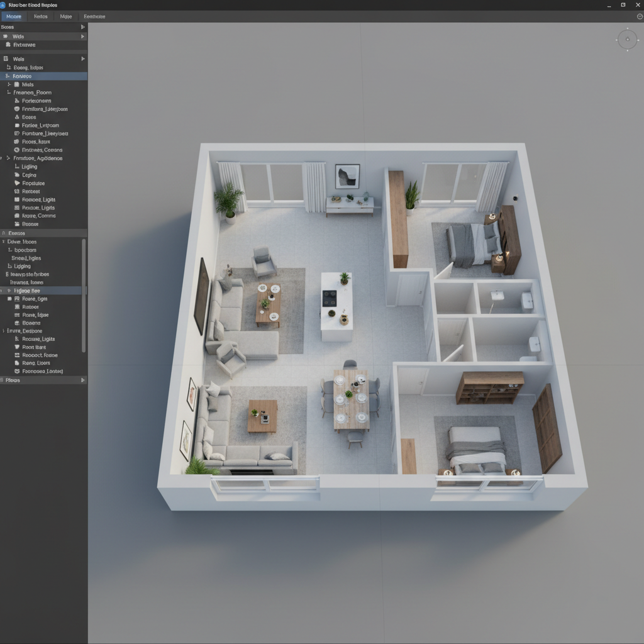Click the icon beside Boeng, lidpes
Image resolution: width=644 pixels, height=644 pixels.
(x=8, y=67)
